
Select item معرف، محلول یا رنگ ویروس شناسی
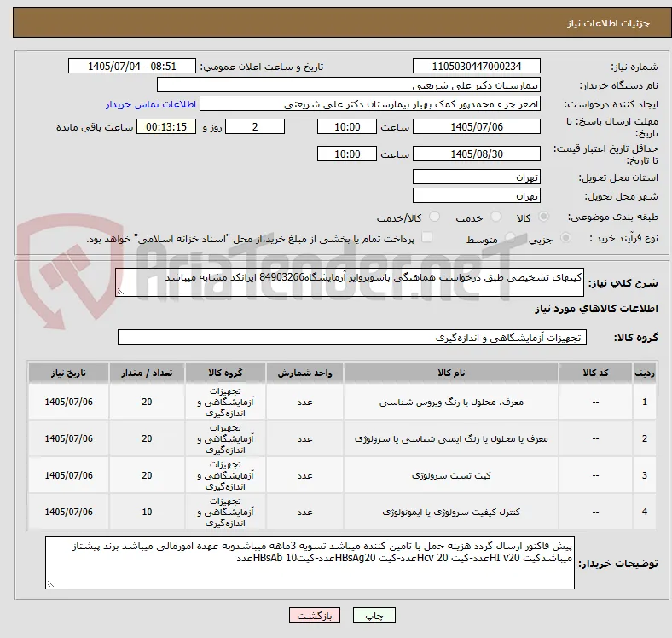[451, 403]
